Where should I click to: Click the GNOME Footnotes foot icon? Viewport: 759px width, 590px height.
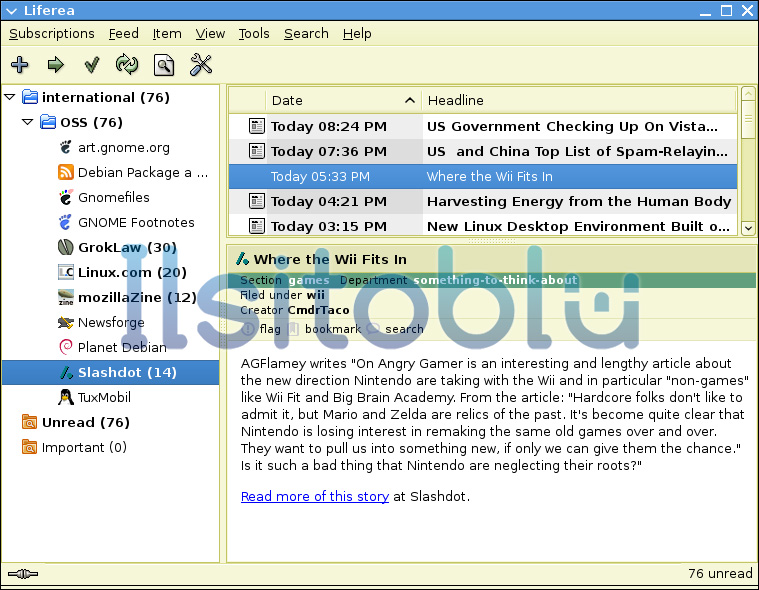click(65, 222)
